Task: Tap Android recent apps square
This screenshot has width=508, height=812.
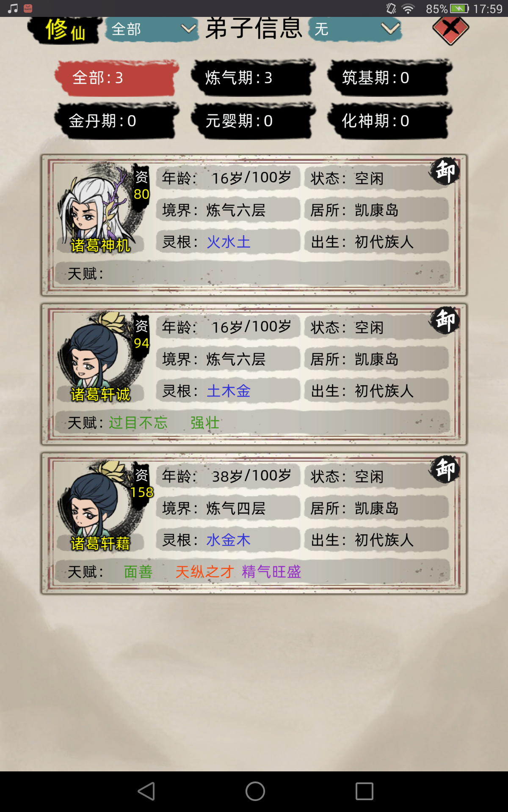Action: [x=364, y=791]
